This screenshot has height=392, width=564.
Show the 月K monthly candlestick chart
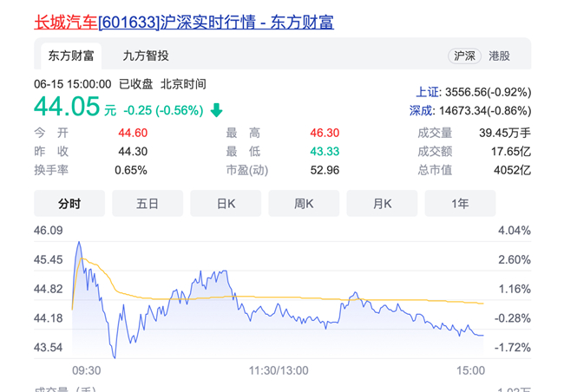point(382,204)
